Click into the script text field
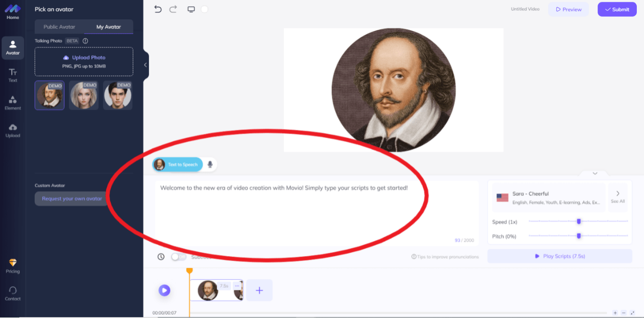 pyautogui.click(x=317, y=214)
